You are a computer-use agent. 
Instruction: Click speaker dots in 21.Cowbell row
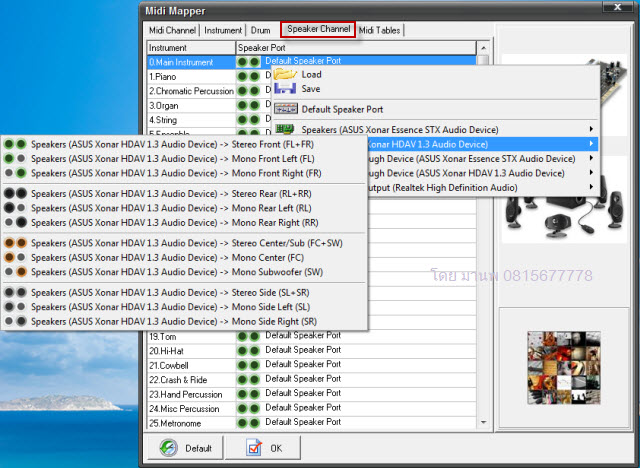click(249, 365)
